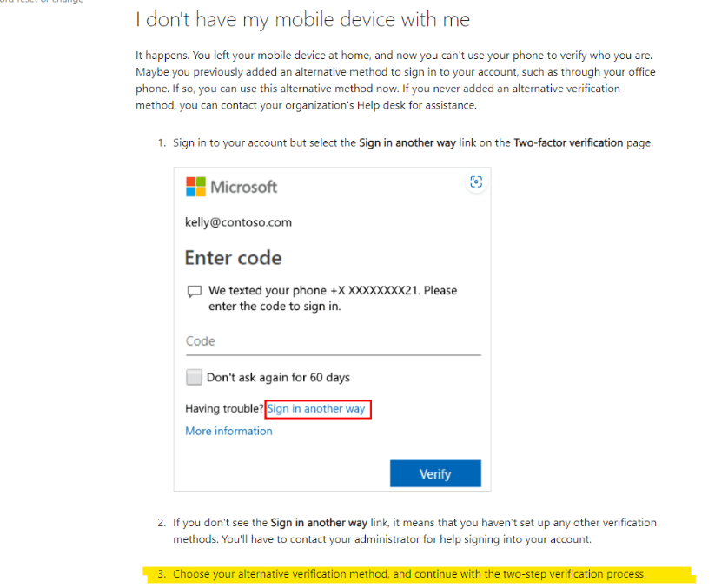Screen dimensions: 728x588
Task: Open the 'Sign in another way' link
Action: pos(316,409)
